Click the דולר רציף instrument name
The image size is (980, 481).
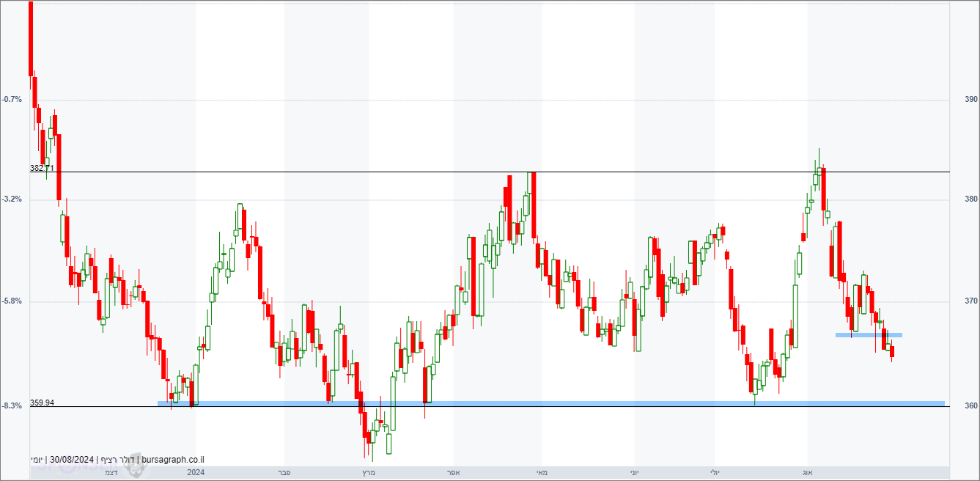coord(117,460)
